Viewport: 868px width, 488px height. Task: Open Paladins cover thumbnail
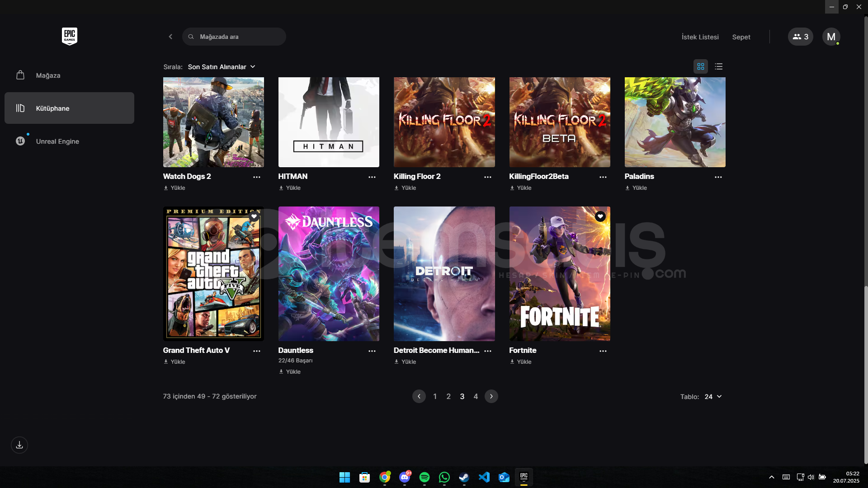pyautogui.click(x=675, y=122)
